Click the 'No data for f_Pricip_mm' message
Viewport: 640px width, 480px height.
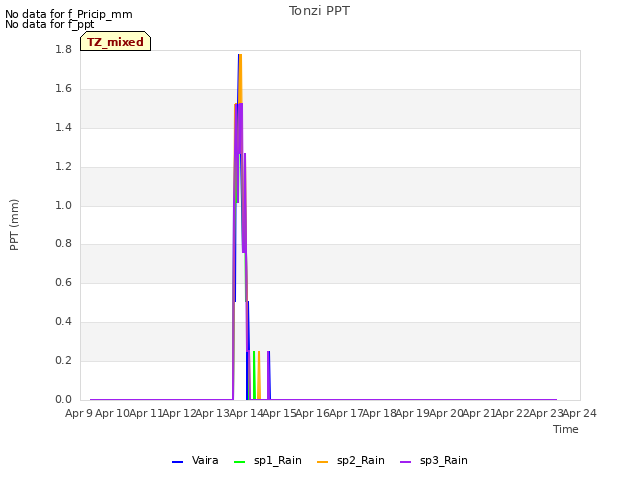[x=69, y=14]
